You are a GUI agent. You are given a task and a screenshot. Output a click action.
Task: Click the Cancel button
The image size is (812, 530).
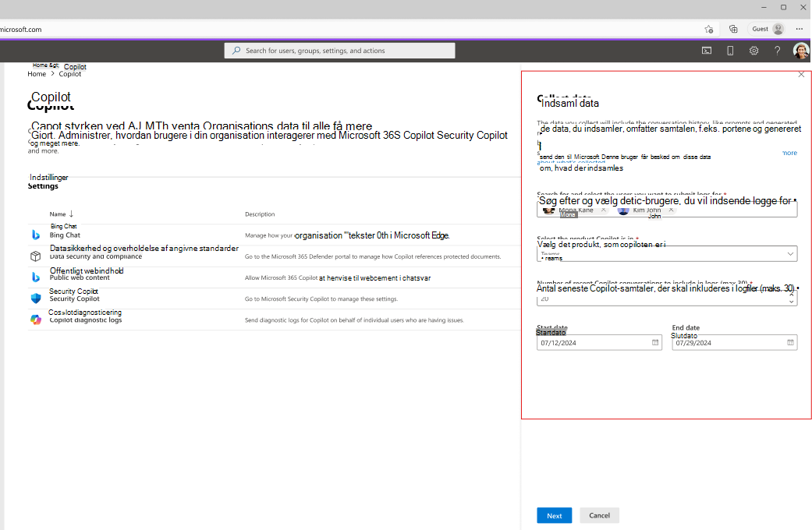pyautogui.click(x=599, y=515)
